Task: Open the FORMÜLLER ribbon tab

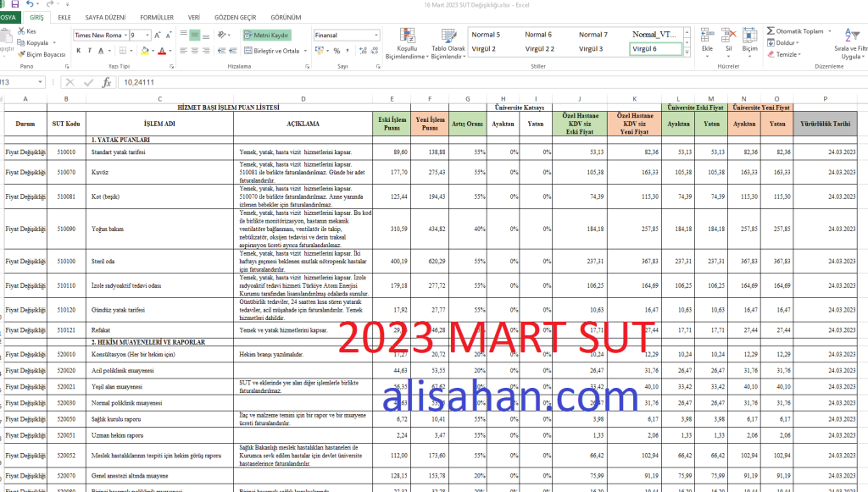Action: (x=156, y=17)
